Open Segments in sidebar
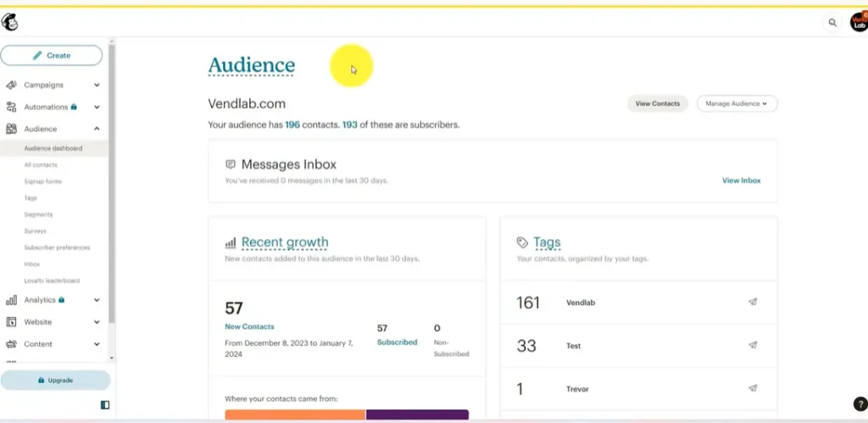This screenshot has width=868, height=423. coord(38,214)
